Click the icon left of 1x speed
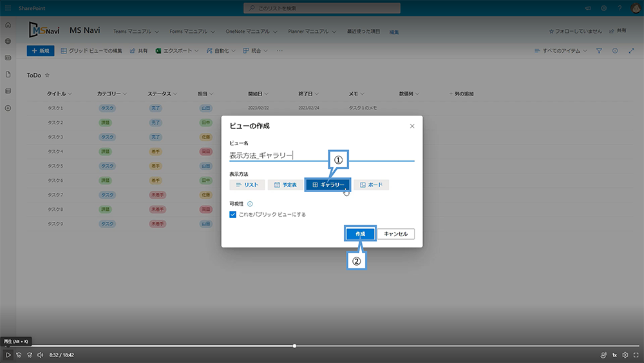Image resolution: width=644 pixels, height=363 pixels. click(x=603, y=355)
